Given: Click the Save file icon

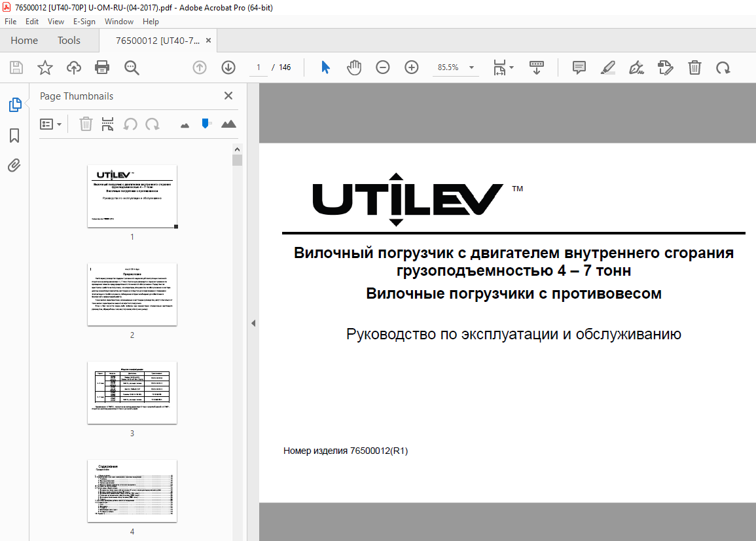Looking at the screenshot, I should (16, 67).
